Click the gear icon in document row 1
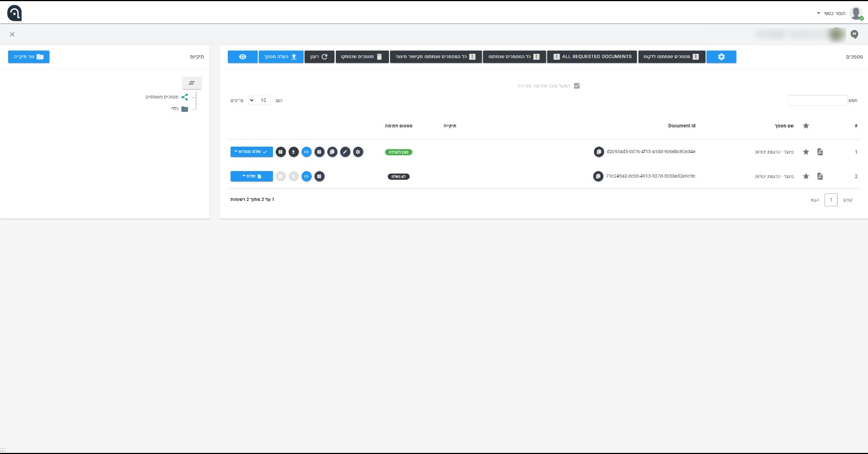The width and height of the screenshot is (868, 454). pos(358,152)
